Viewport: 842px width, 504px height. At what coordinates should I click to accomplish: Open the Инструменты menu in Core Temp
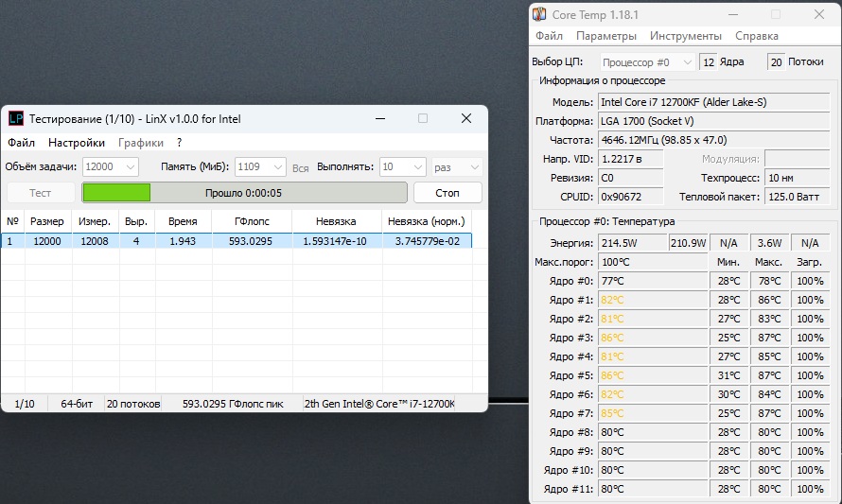685,36
